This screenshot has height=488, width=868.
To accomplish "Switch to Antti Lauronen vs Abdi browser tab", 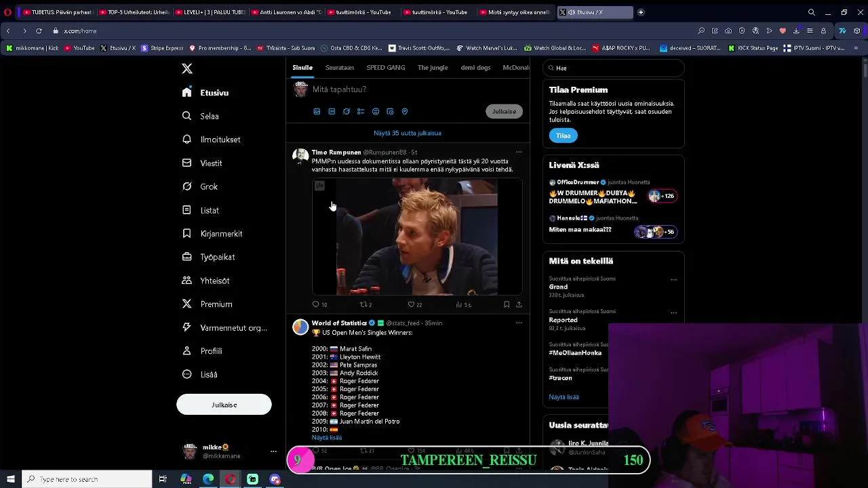I will tap(285, 12).
